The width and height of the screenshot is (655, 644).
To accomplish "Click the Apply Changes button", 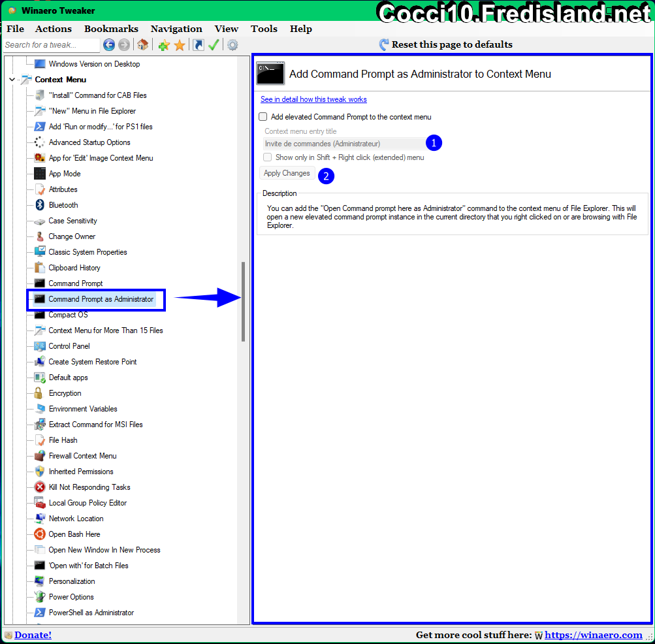I will click(x=287, y=173).
